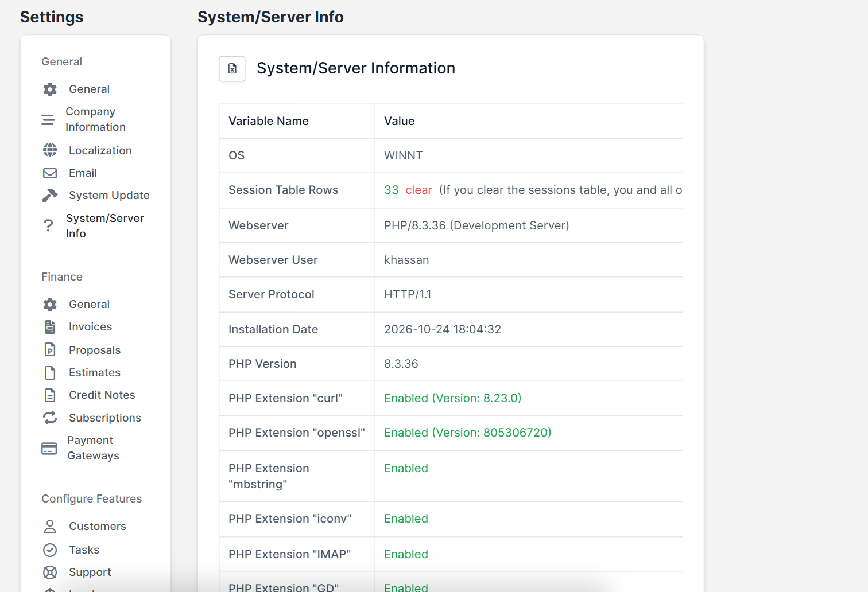The width and height of the screenshot is (868, 592).
Task: Go to Localization settings
Action: (100, 150)
